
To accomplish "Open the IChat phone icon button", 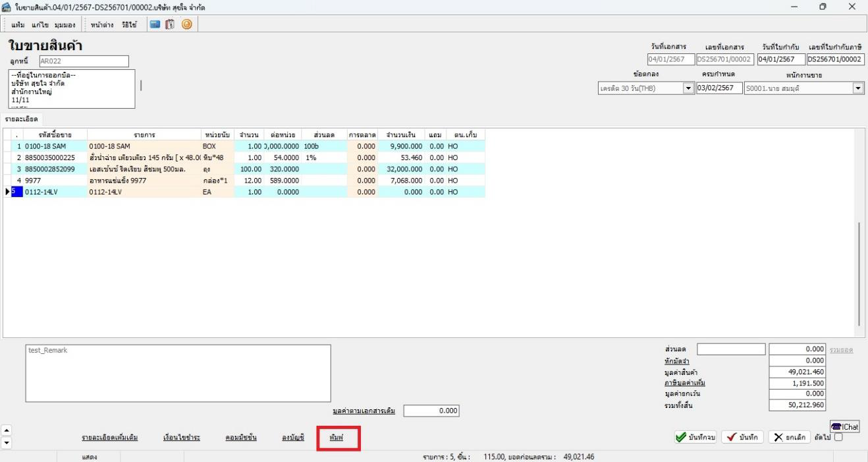I will coord(844,426).
